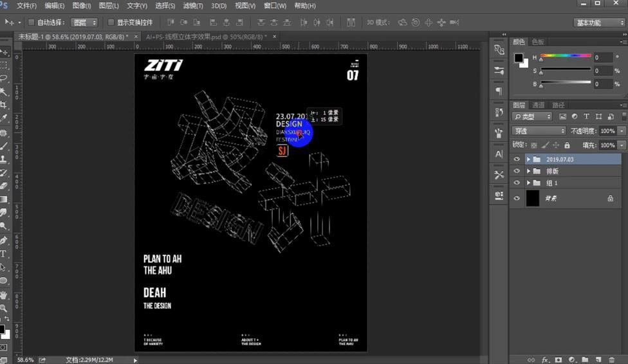Open the Character panel (A| icon)

[x=499, y=154]
